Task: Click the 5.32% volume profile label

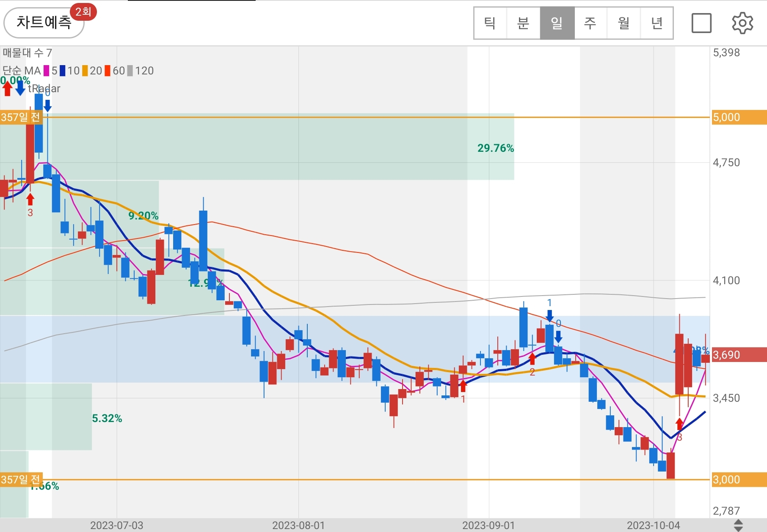Action: point(107,418)
